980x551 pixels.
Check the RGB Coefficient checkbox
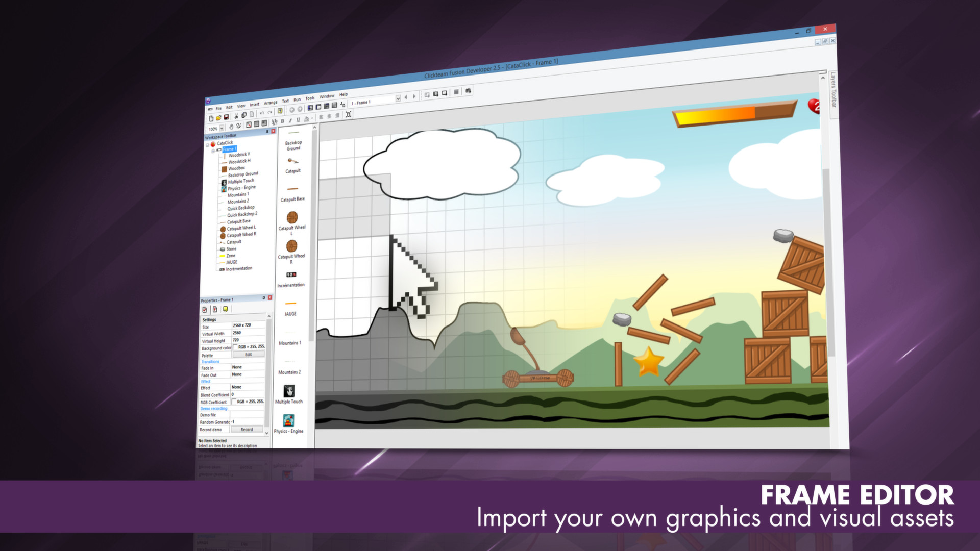234,401
